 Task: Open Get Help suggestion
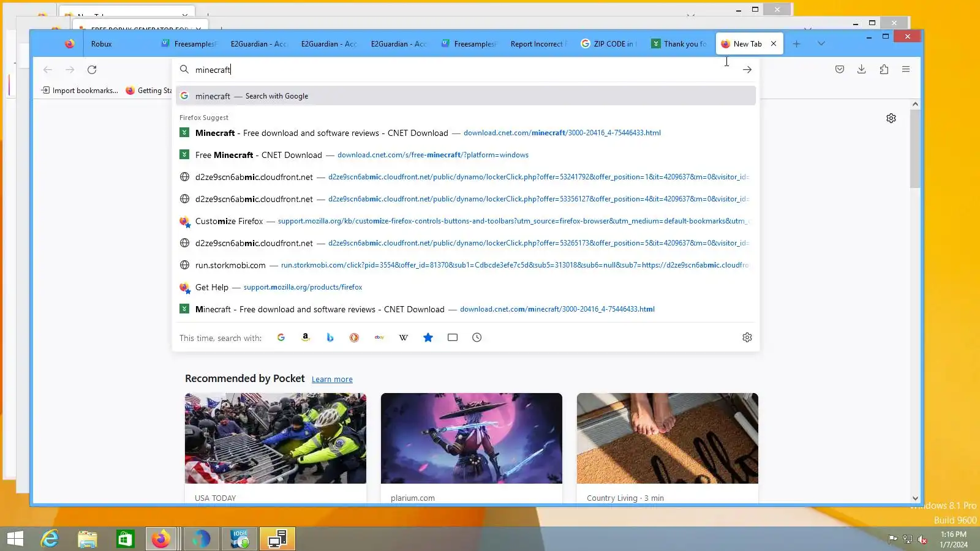pos(466,287)
